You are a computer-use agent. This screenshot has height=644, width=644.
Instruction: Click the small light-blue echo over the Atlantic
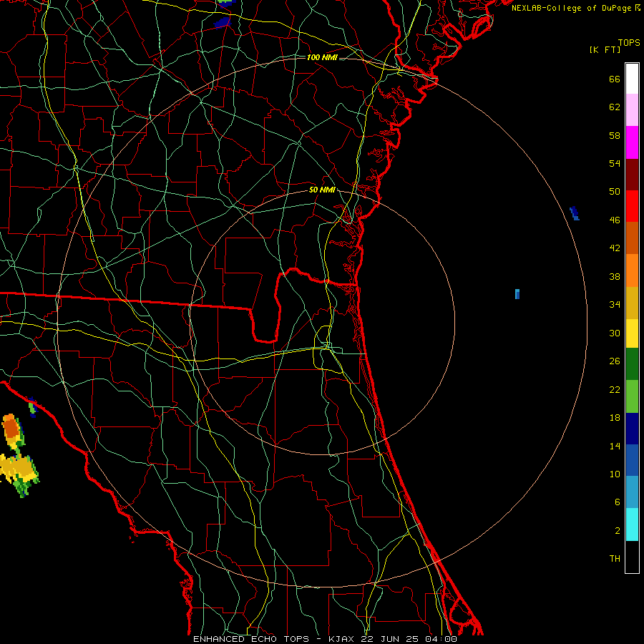[x=517, y=293]
